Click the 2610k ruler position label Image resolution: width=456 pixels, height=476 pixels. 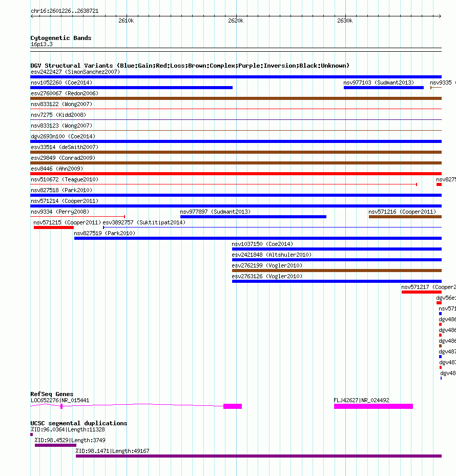(x=126, y=20)
